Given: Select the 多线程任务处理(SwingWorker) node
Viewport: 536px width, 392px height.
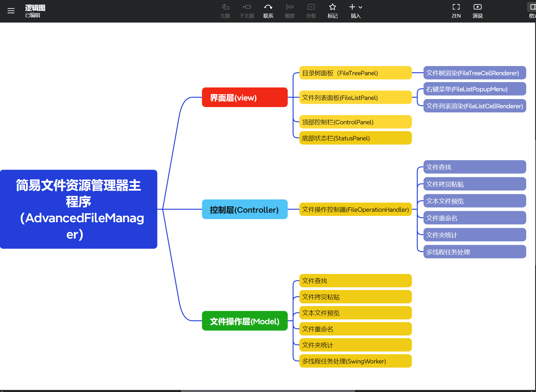Looking at the screenshot, I should [343, 361].
